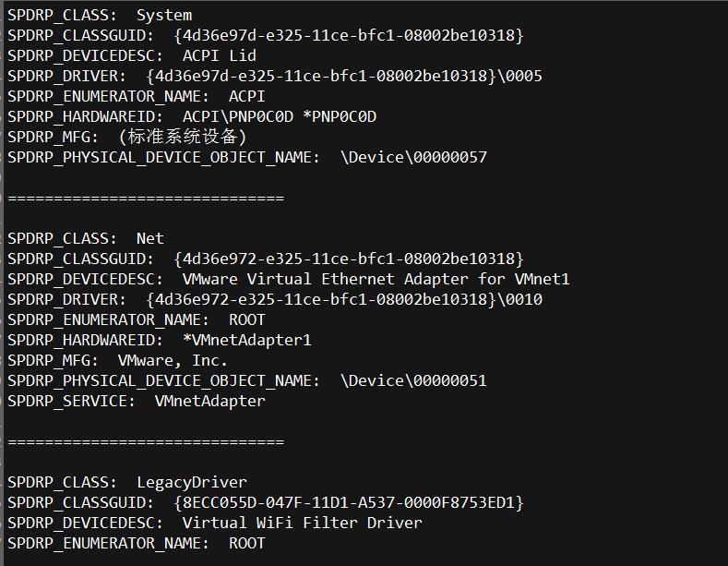The height and width of the screenshot is (566, 728).
Task: Click the System class GUID value
Action: coord(349,35)
